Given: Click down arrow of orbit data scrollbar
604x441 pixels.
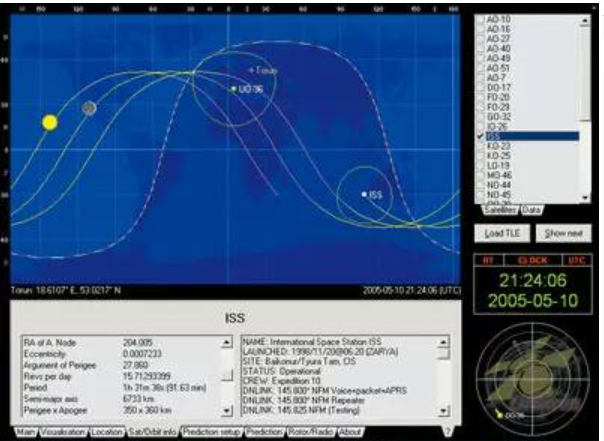Looking at the screenshot, I should point(227,411).
